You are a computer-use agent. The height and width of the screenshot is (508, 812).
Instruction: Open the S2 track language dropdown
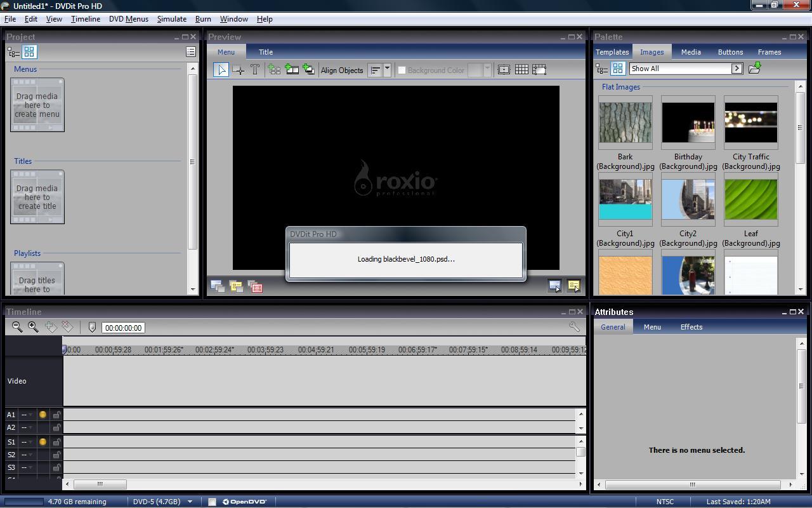pyautogui.click(x=30, y=455)
